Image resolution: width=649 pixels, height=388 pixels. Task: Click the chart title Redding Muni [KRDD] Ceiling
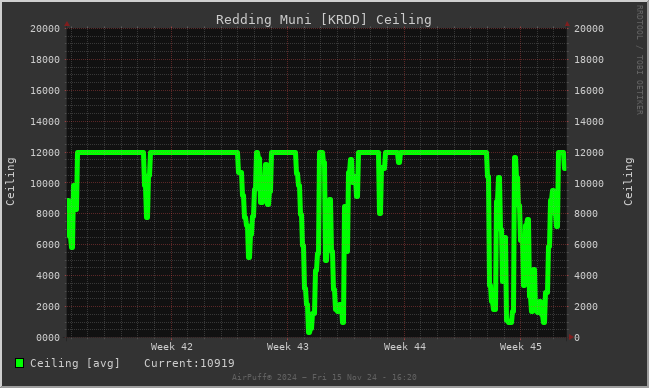click(x=324, y=20)
